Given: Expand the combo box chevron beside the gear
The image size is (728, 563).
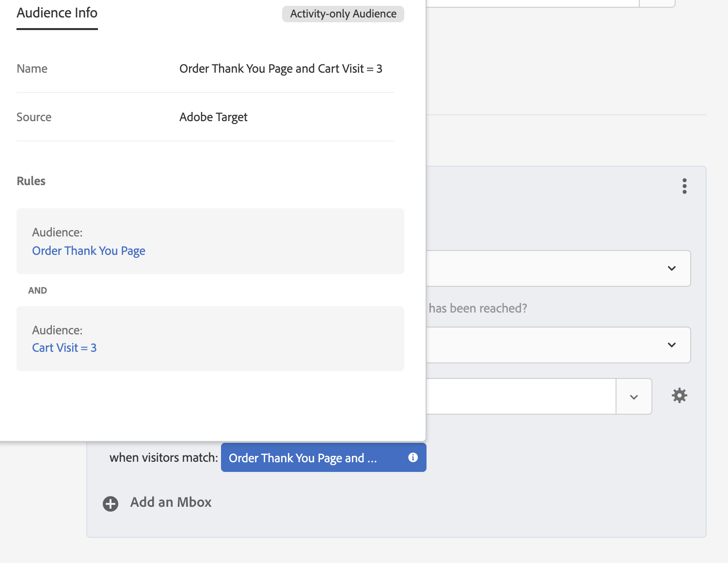Looking at the screenshot, I should [634, 397].
